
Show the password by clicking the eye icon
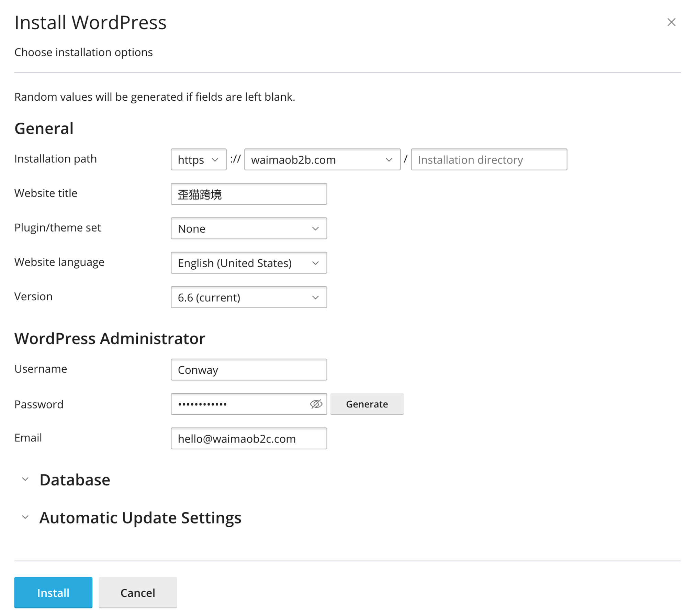(315, 404)
